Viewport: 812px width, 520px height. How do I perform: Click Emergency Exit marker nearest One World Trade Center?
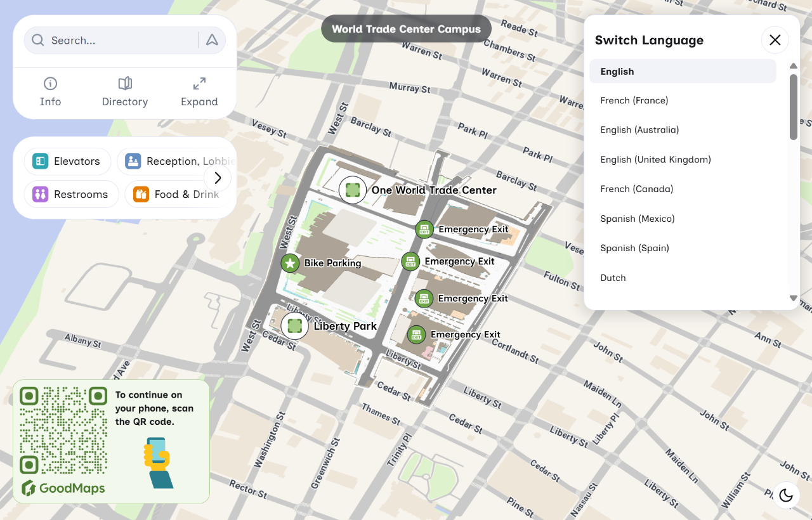pyautogui.click(x=424, y=230)
